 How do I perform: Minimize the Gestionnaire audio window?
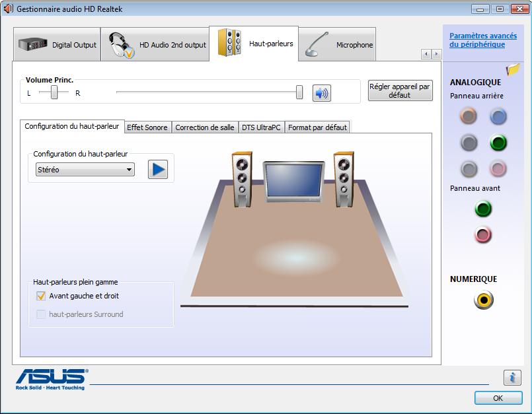pos(480,9)
